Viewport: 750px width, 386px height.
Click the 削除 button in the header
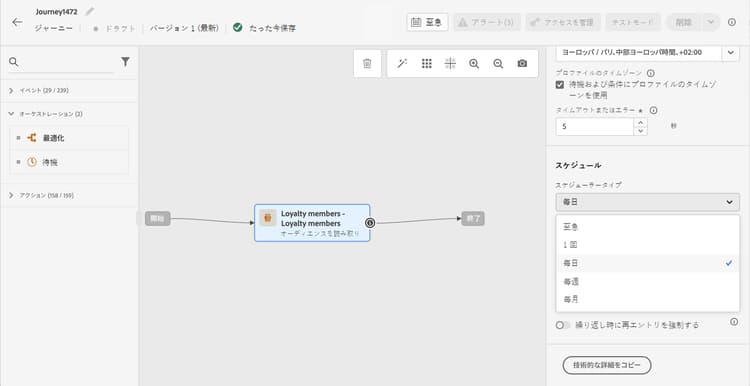[683, 22]
